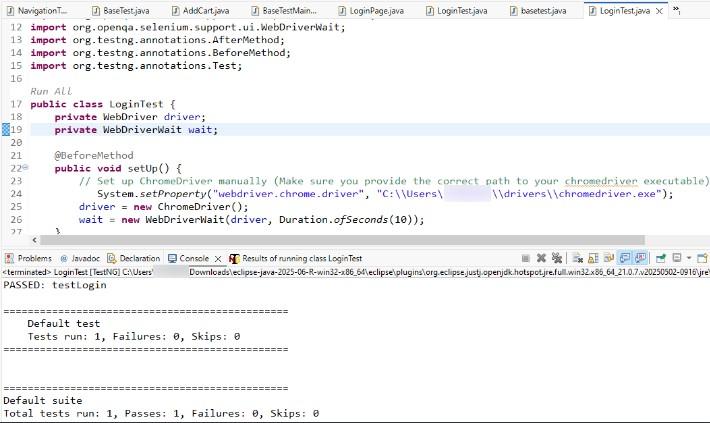The image size is (710, 423).
Task: Toggle Show Console When Standard Out Changes
Action: coord(625,258)
